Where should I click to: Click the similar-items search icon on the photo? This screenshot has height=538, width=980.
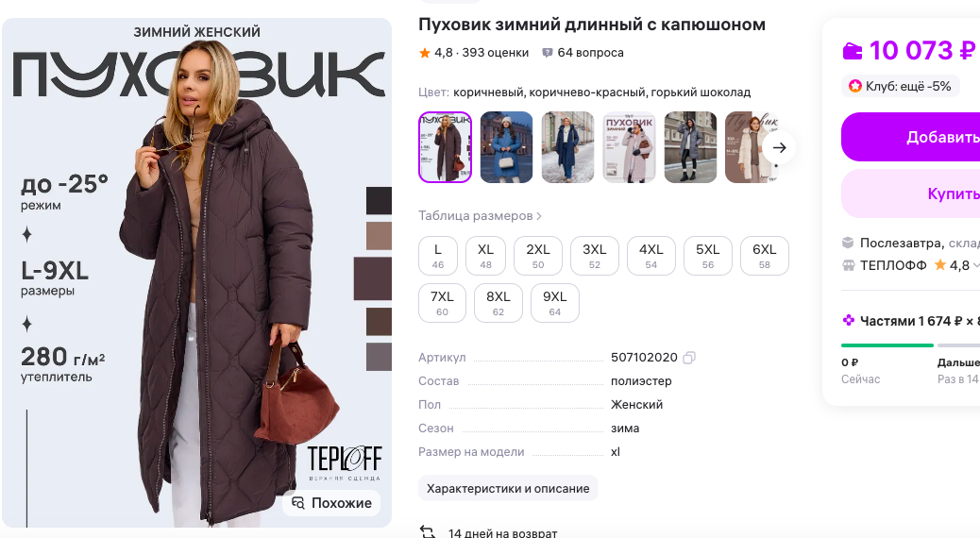click(298, 503)
